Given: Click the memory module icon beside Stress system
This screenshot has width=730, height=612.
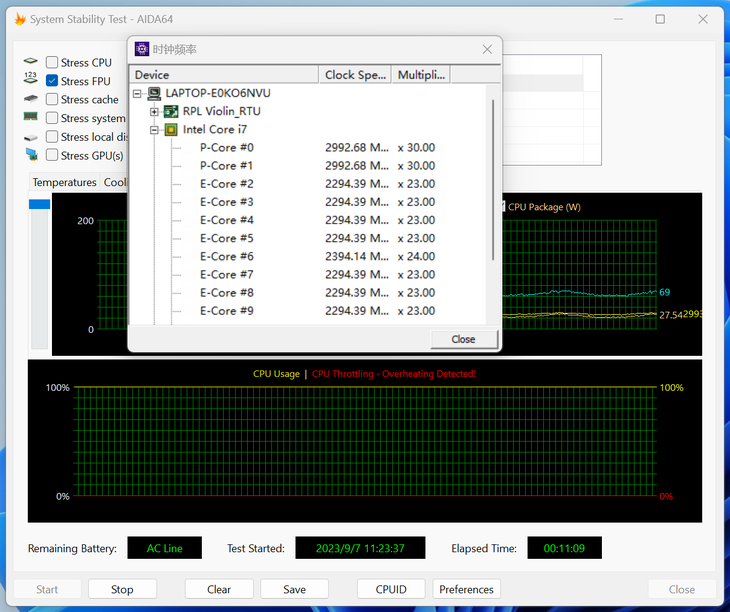Looking at the screenshot, I should (31, 116).
